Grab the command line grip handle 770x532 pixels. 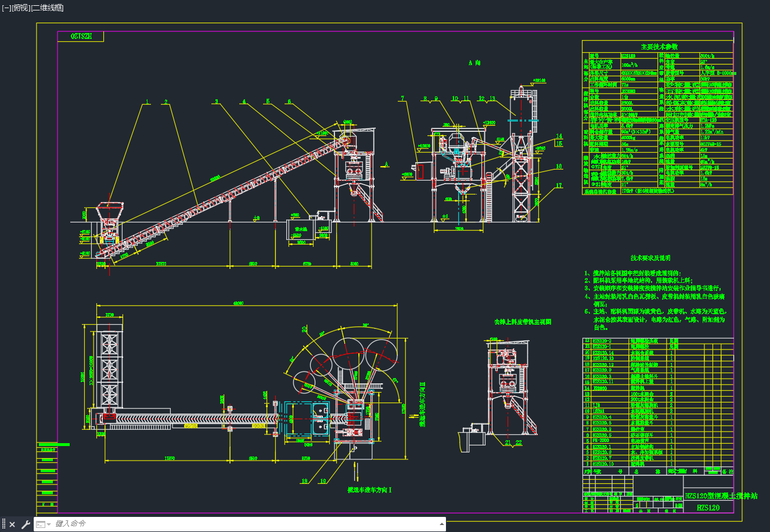coord(3,524)
